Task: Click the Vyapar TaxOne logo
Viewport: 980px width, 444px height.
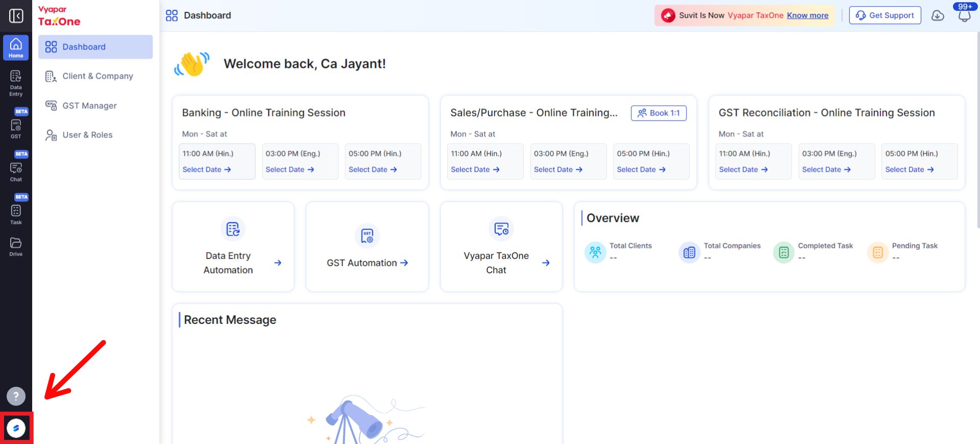Action: click(x=59, y=16)
